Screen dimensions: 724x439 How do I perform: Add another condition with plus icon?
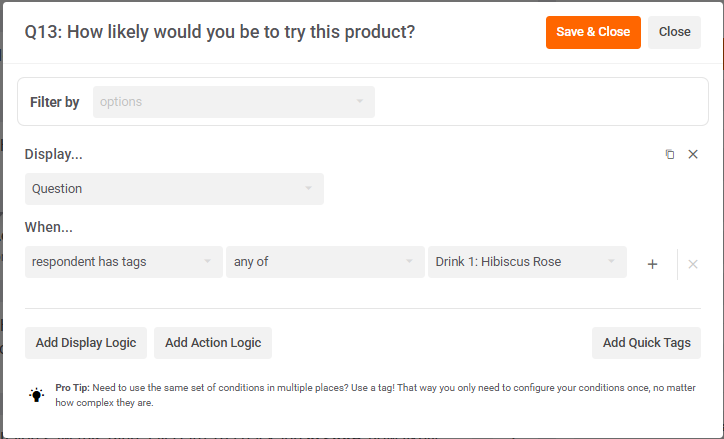(652, 264)
